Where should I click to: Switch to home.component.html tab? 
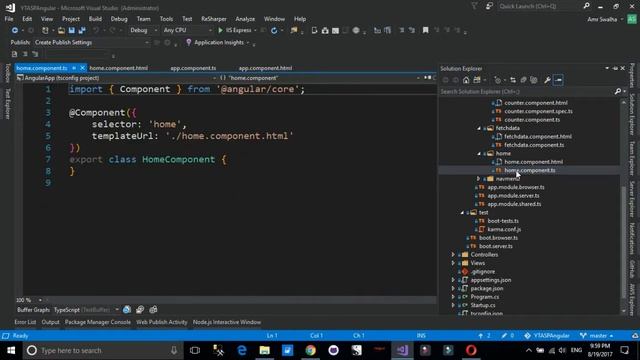coord(118,68)
